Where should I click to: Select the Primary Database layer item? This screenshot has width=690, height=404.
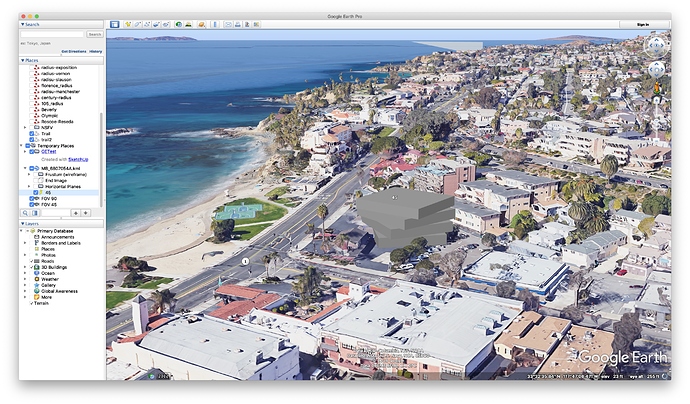(55, 231)
